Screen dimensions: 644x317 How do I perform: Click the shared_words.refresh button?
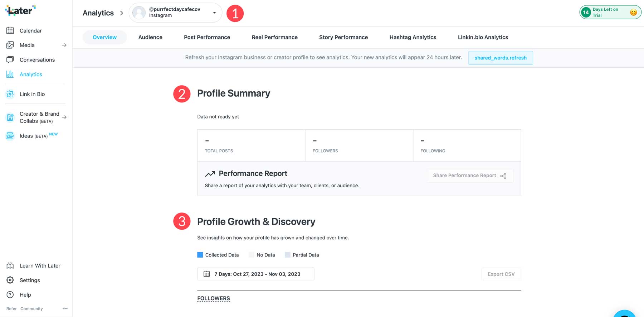pos(500,58)
